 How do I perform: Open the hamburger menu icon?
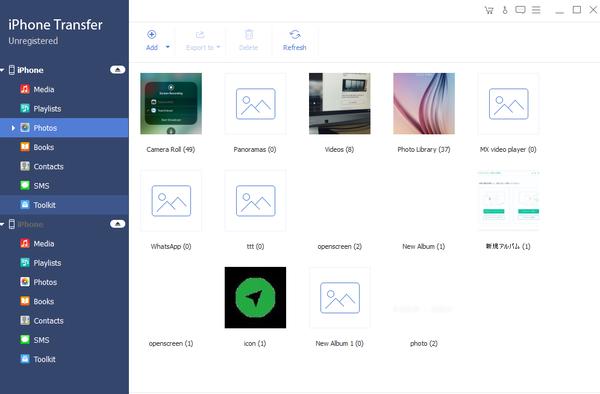(536, 10)
